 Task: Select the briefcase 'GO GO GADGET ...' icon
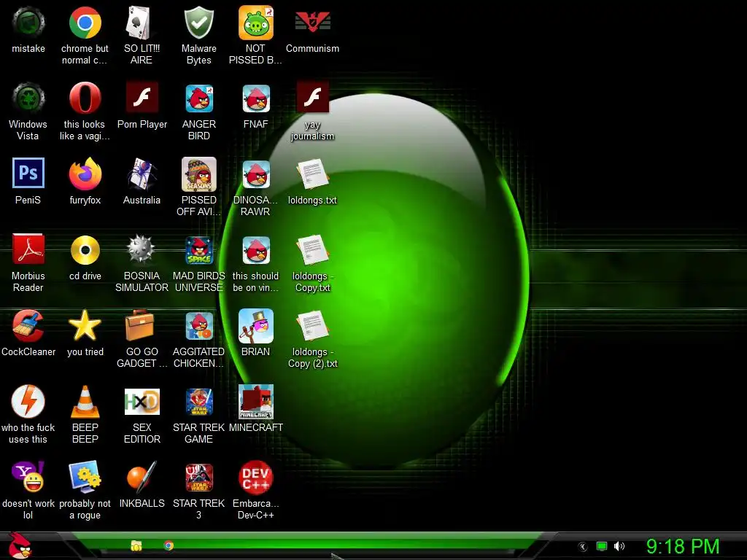141,326
